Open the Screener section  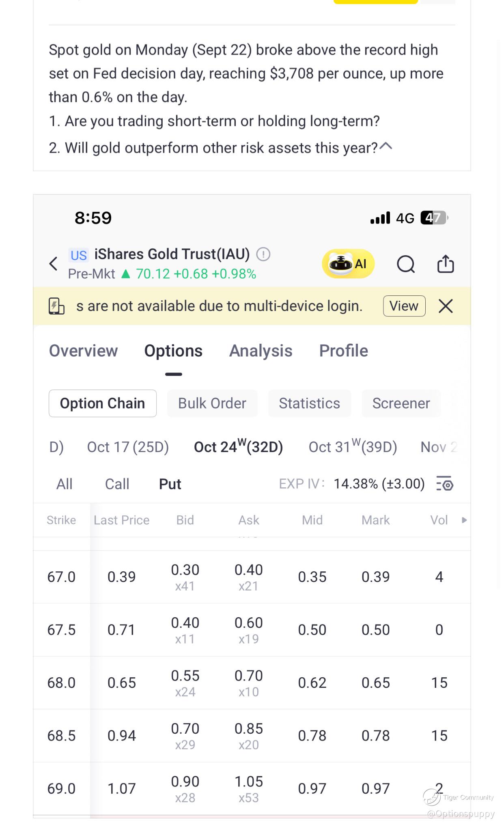(x=401, y=403)
